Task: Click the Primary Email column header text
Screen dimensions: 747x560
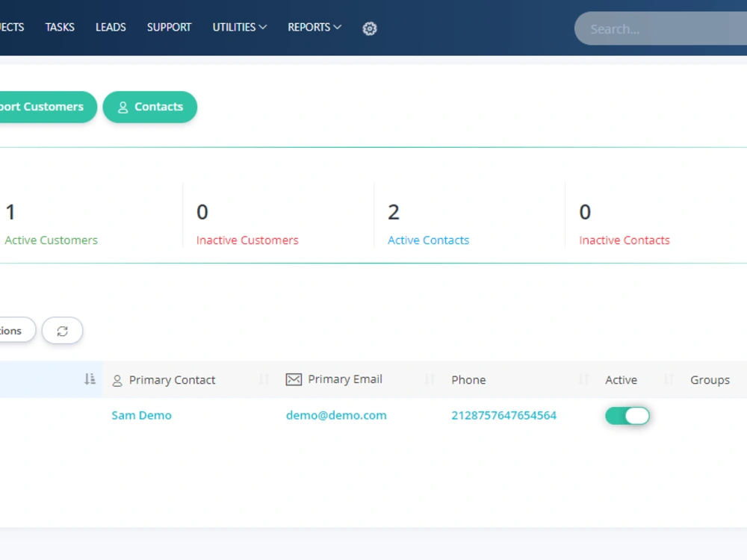Action: click(345, 379)
